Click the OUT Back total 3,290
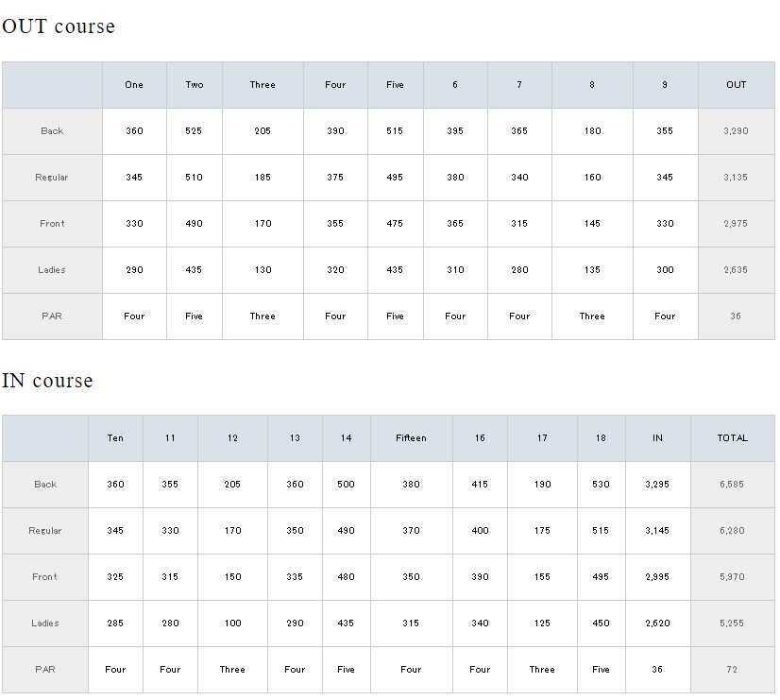780x700 pixels. click(x=736, y=131)
